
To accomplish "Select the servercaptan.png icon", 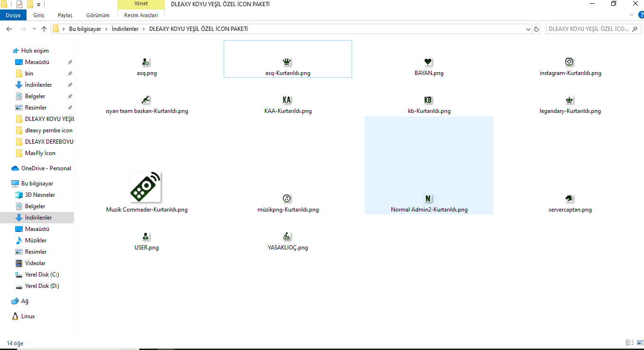I will point(570,198).
